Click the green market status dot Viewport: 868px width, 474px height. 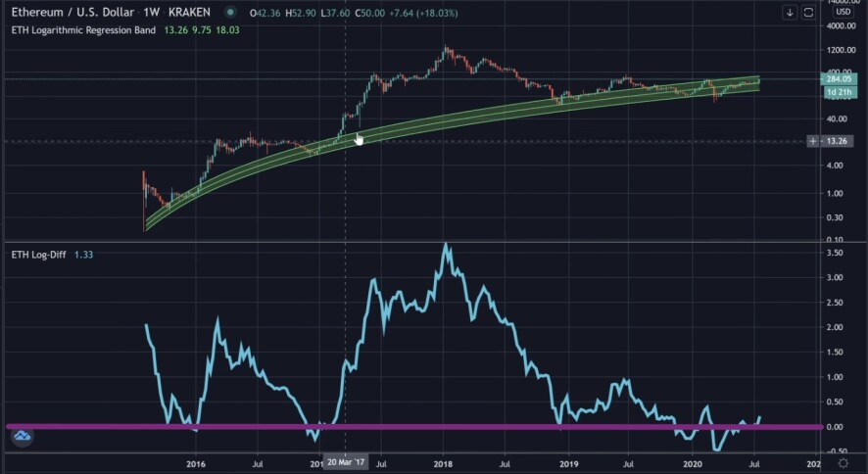230,12
